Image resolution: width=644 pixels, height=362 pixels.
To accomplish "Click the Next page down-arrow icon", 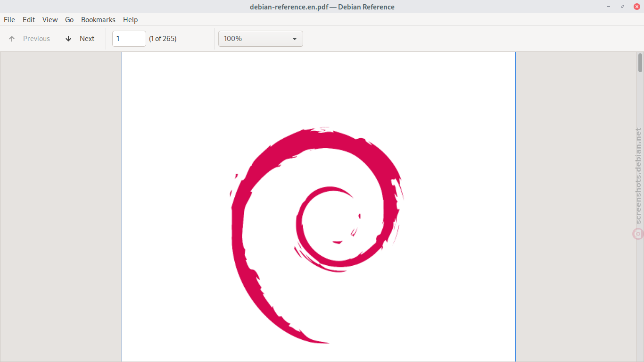I will pyautogui.click(x=68, y=39).
